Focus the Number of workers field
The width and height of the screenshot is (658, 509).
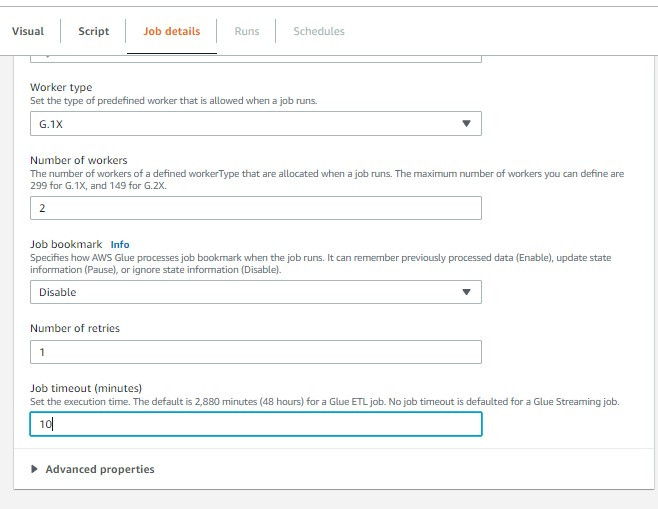(x=255, y=208)
